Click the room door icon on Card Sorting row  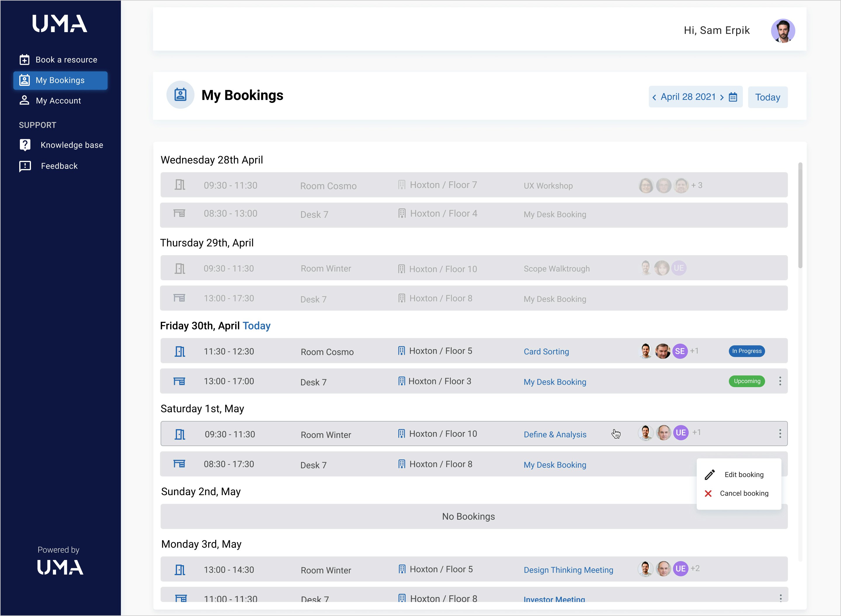(180, 351)
